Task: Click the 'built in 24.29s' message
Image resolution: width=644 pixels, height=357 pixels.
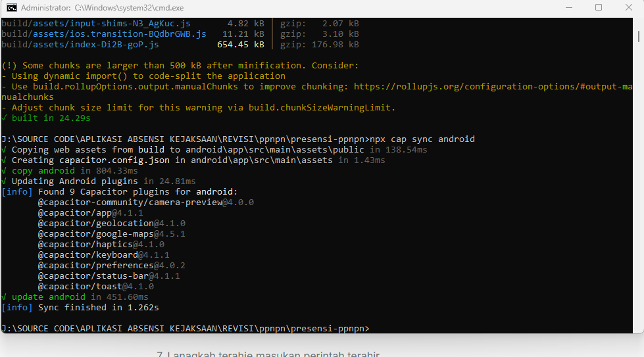Action: (x=51, y=118)
